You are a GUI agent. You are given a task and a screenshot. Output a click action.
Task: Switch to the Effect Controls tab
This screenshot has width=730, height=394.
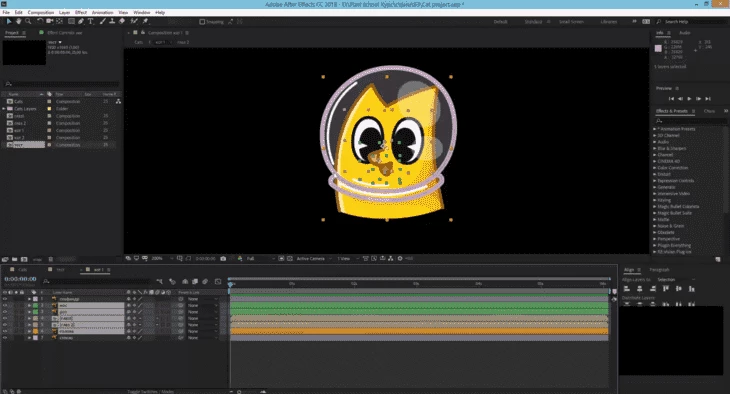[65, 33]
